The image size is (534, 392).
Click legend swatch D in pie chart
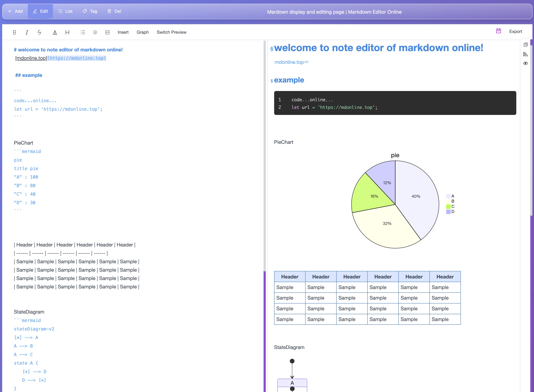[x=448, y=212]
